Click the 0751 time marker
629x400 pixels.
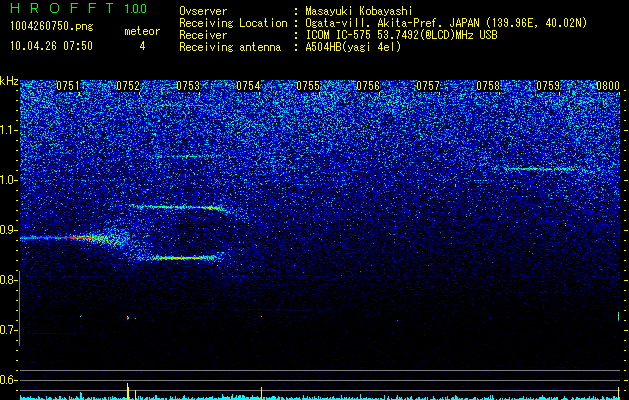coord(68,86)
